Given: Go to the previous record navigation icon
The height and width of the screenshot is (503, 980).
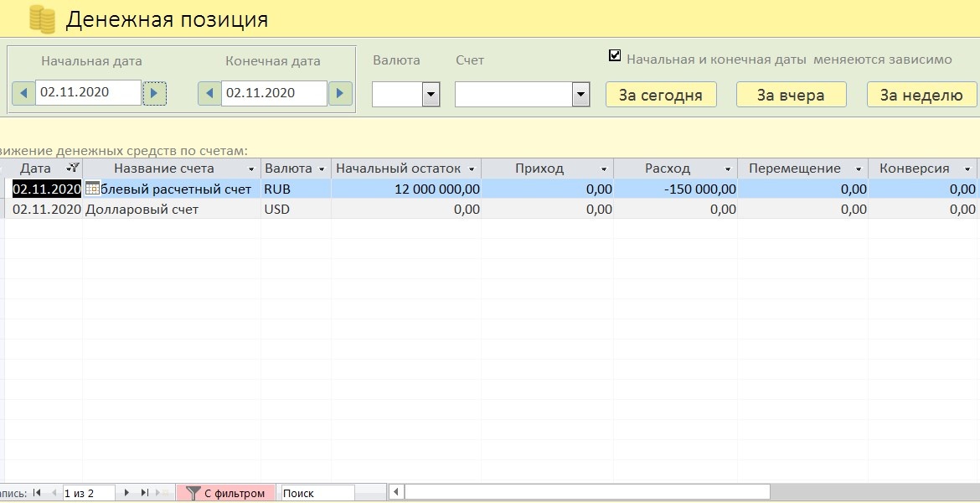Looking at the screenshot, I should (x=54, y=493).
